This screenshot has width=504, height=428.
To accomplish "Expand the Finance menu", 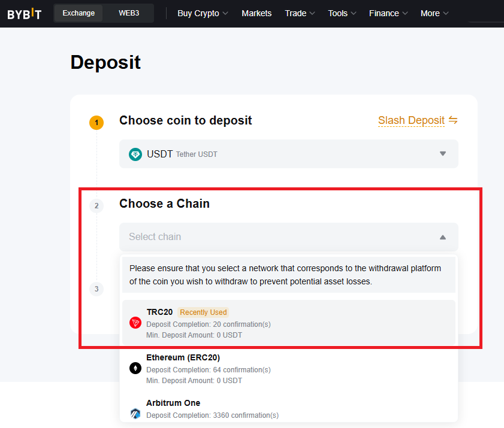I will click(x=388, y=14).
